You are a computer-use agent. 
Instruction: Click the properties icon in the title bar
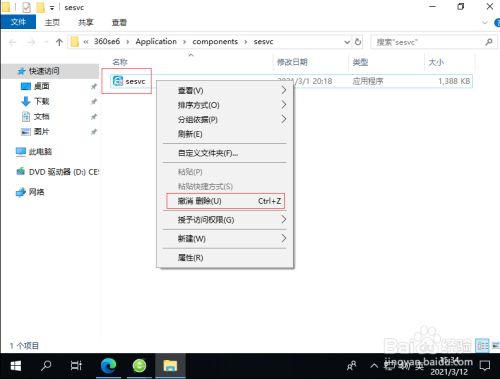(x=27, y=7)
